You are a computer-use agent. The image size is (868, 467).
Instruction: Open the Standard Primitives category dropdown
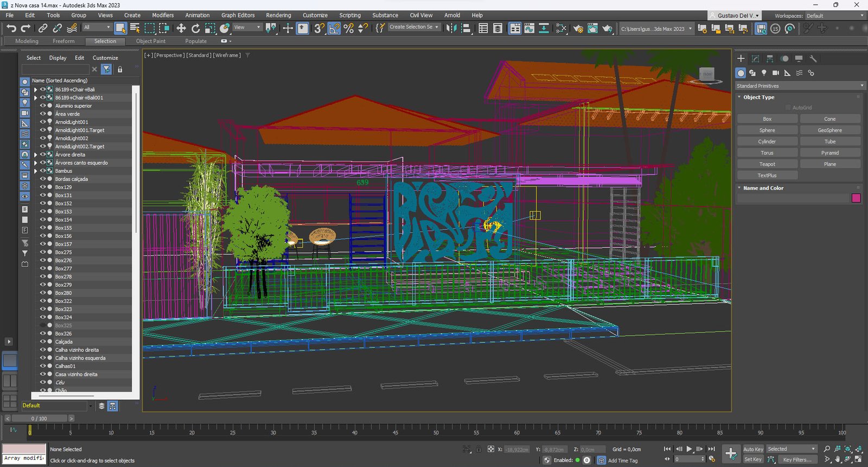800,86
